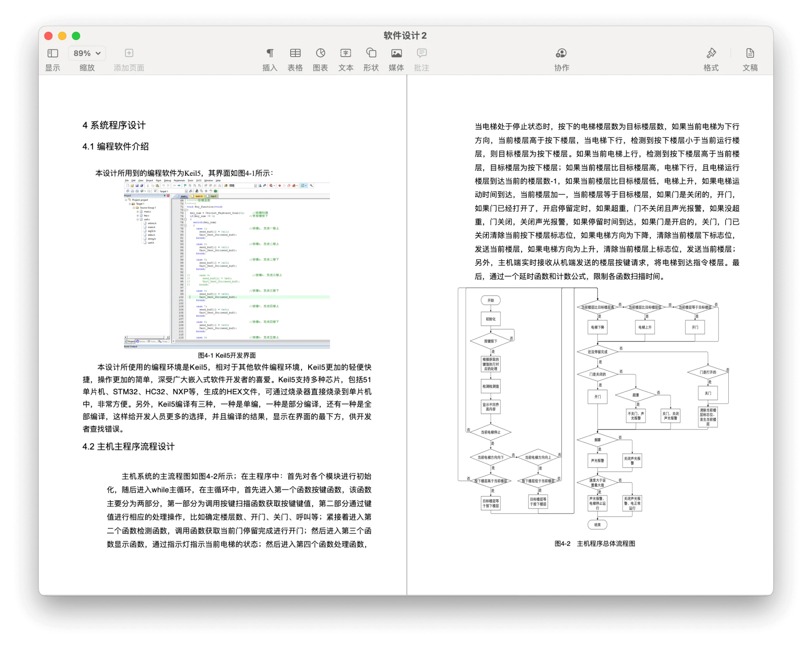Toggle the Document (文稿) sidebar
Screen dimensions: 812x647
pos(750,53)
